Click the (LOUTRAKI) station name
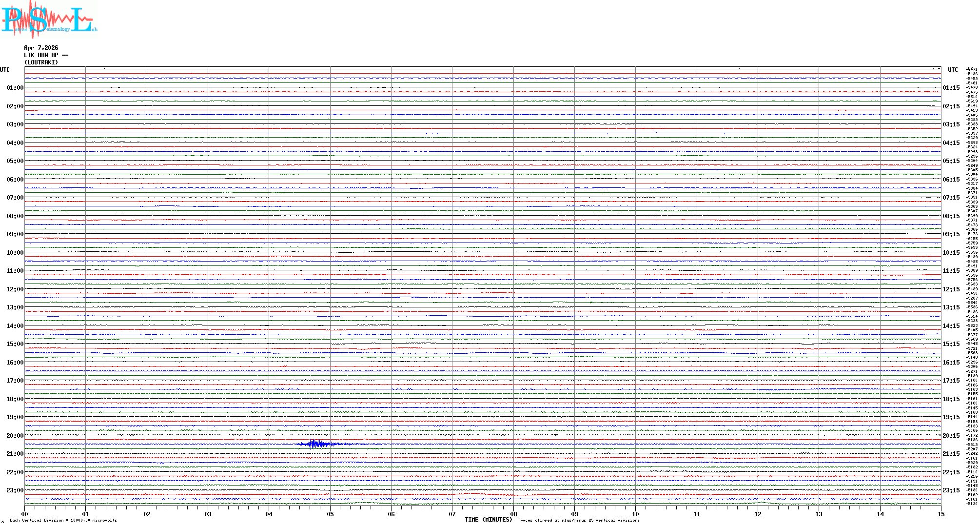 [41, 62]
